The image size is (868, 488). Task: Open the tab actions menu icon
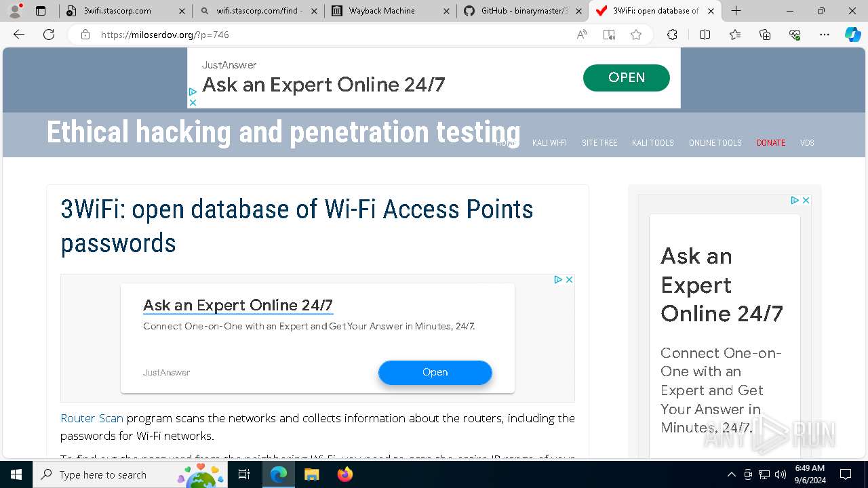41,11
